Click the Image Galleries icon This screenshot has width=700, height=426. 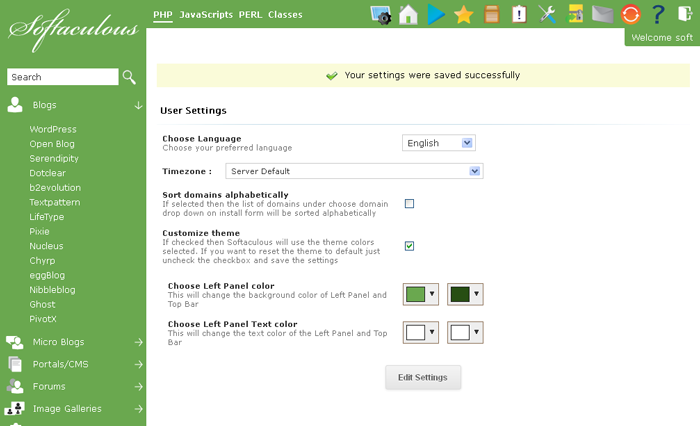click(14, 409)
